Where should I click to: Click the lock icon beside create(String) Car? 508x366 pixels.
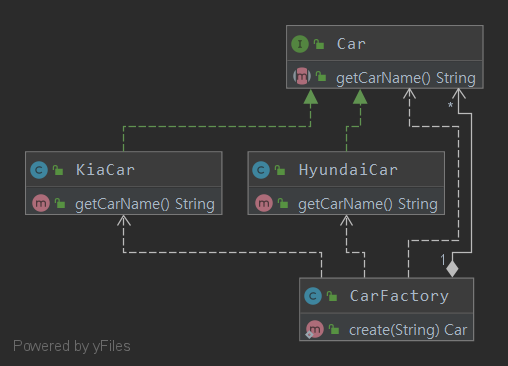click(x=334, y=329)
